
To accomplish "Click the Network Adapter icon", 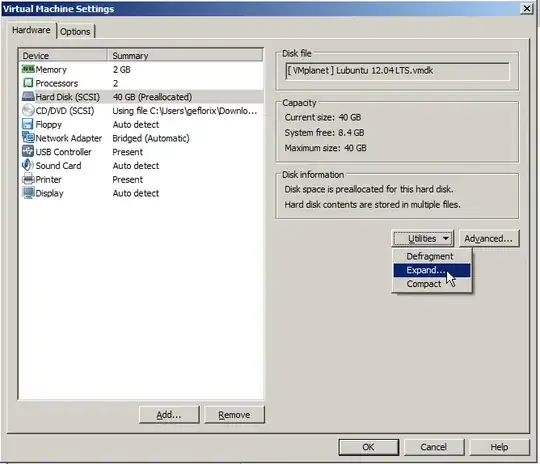I will (x=28, y=138).
